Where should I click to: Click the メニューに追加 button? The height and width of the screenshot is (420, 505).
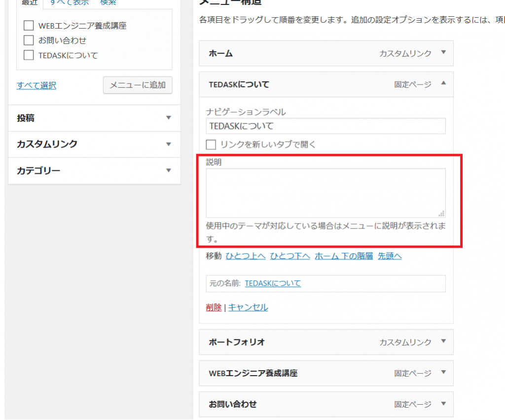click(138, 85)
